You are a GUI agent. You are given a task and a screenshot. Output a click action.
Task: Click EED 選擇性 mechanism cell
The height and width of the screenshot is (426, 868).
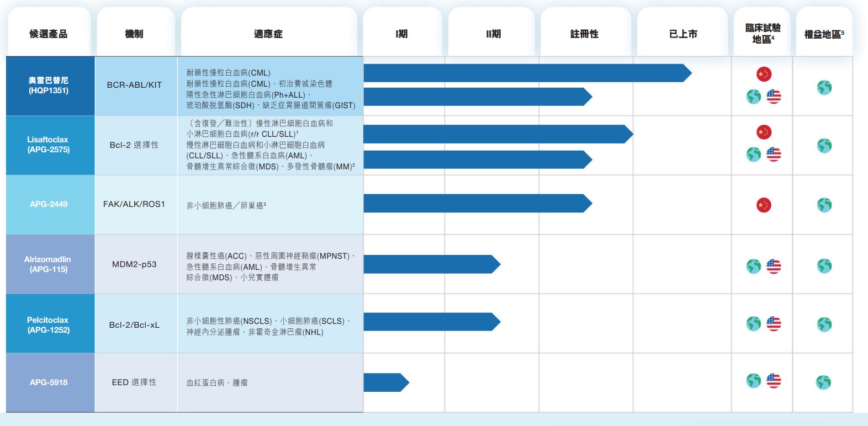pos(136,382)
